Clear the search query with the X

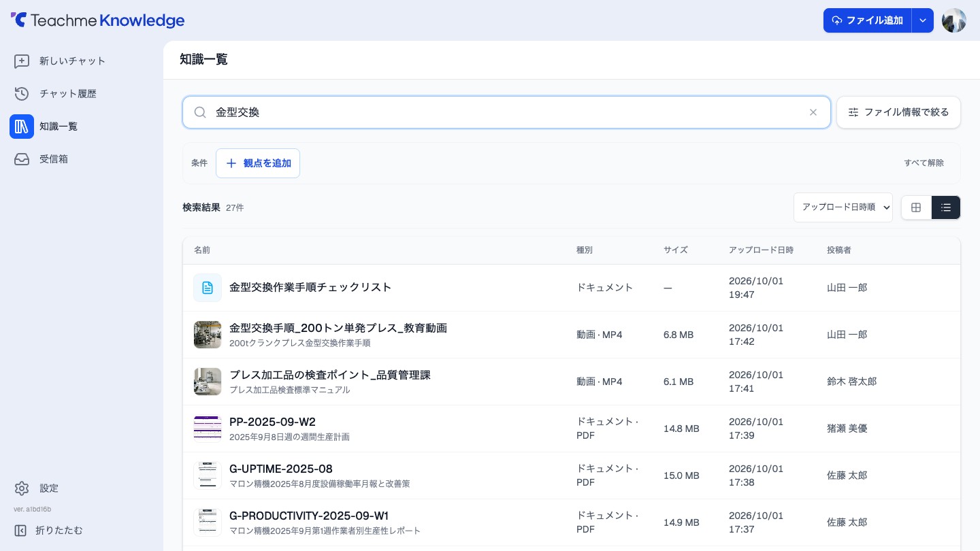[x=813, y=112]
